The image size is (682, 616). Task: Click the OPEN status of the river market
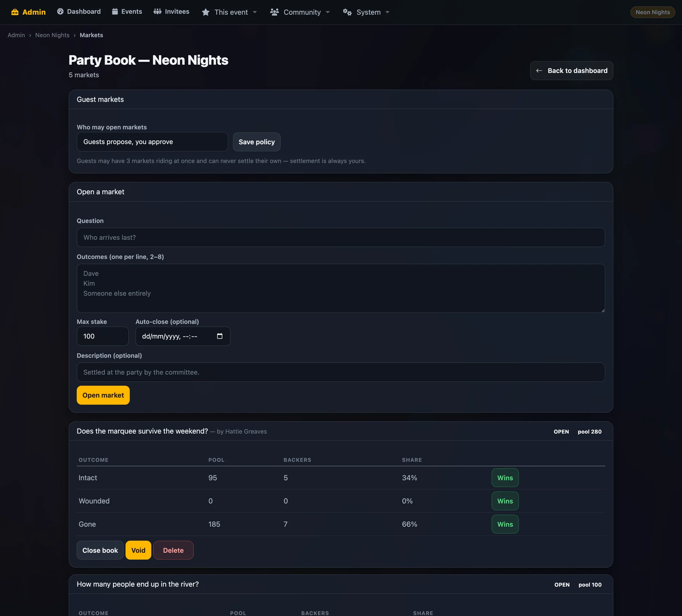click(x=562, y=585)
